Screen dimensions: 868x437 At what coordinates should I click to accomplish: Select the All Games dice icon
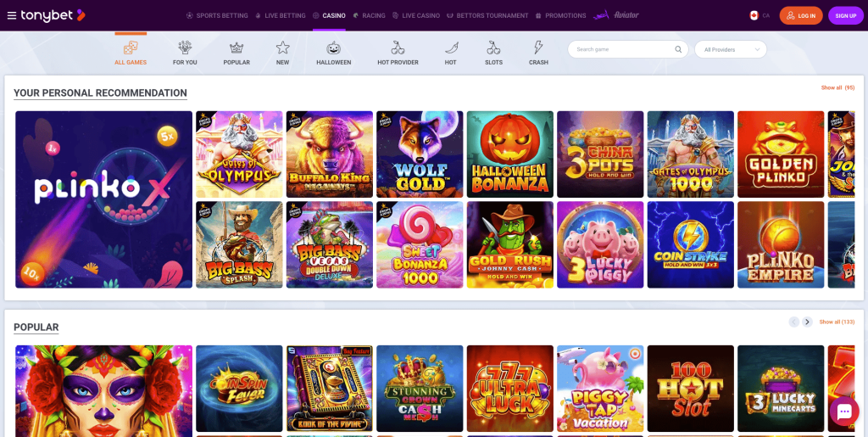coord(131,48)
